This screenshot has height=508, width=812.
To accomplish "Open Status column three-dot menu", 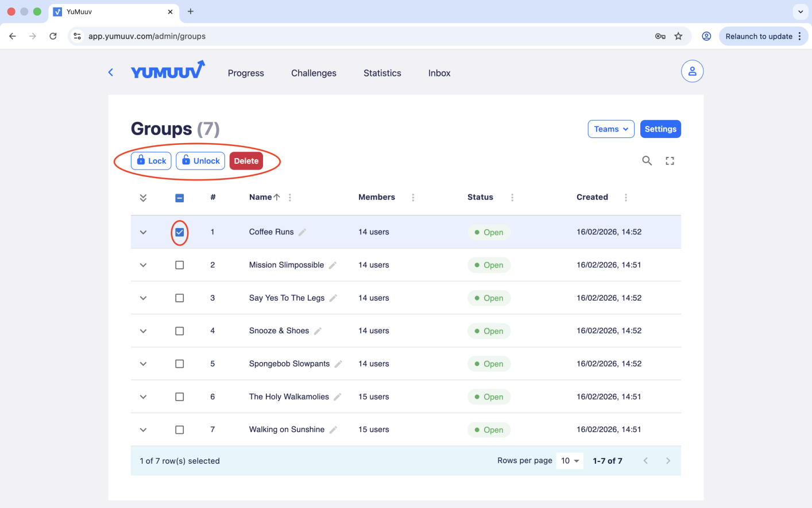I will point(512,197).
